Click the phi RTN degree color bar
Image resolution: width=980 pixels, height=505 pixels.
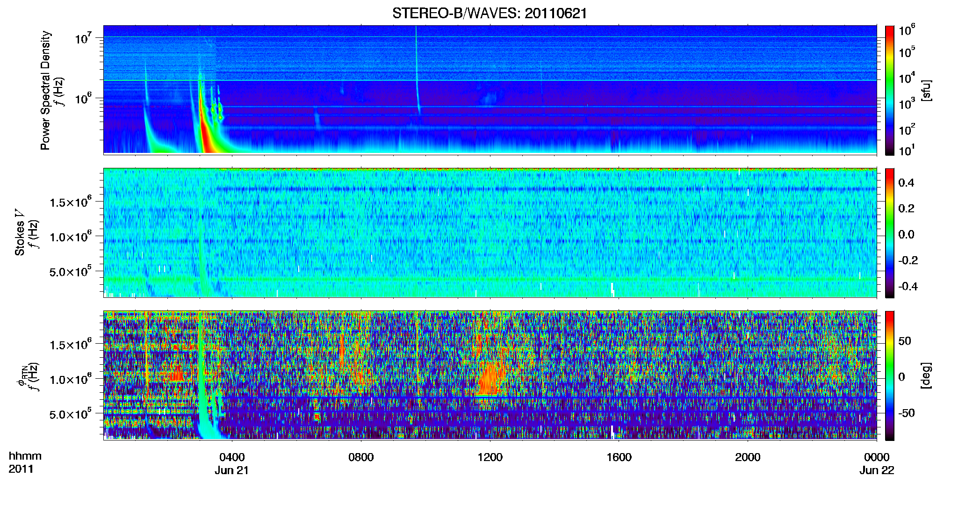(x=890, y=375)
